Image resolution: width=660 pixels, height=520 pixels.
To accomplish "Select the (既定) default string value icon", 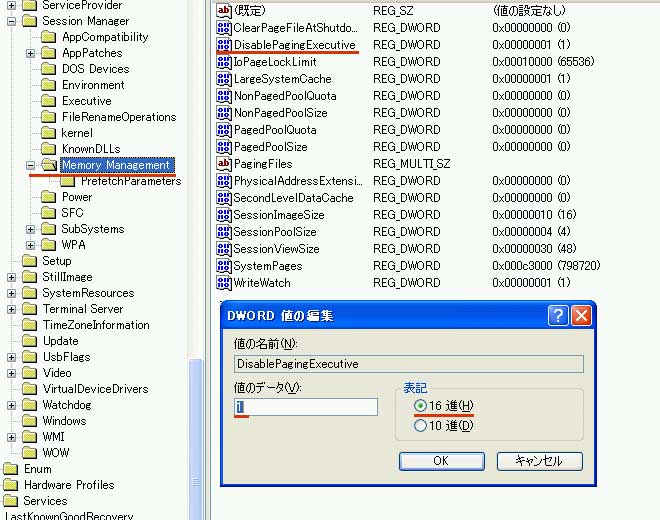I will pyautogui.click(x=224, y=11).
